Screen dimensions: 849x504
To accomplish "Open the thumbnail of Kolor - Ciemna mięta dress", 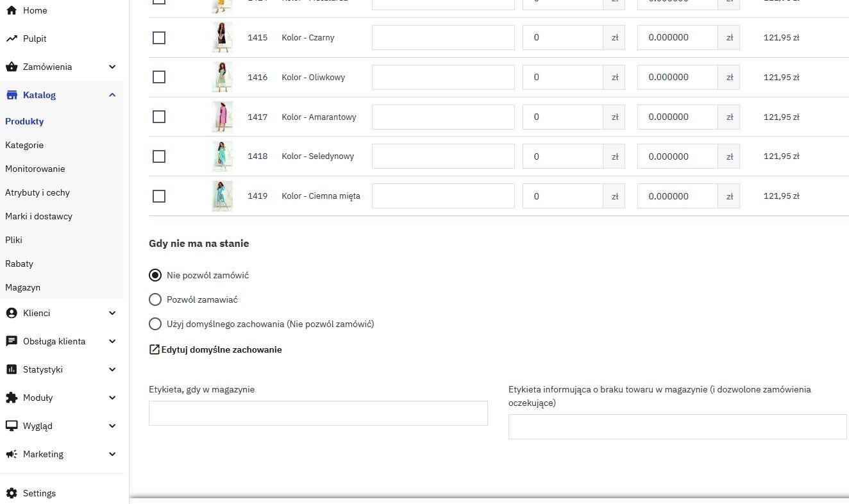I will click(223, 196).
